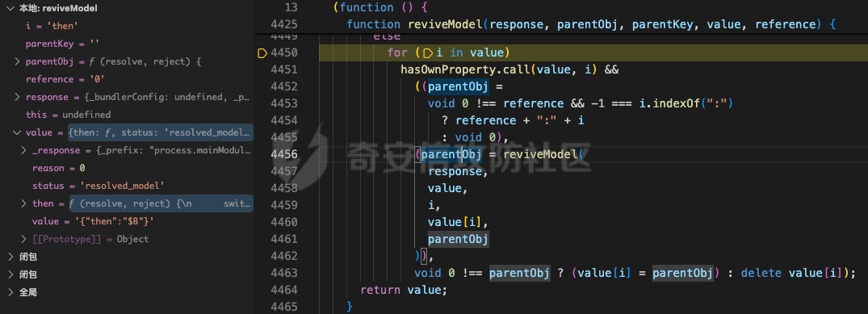868x314 pixels.
Task: Click the breakpoint marker beside line 4450
Action: [262, 52]
